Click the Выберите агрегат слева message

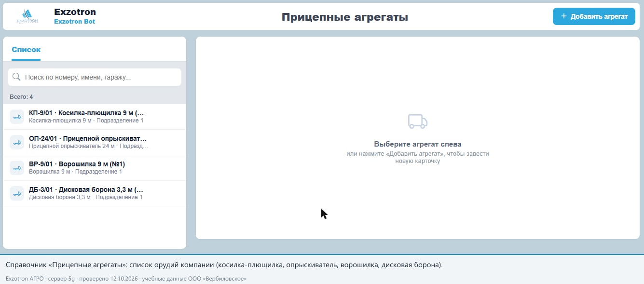(418, 144)
